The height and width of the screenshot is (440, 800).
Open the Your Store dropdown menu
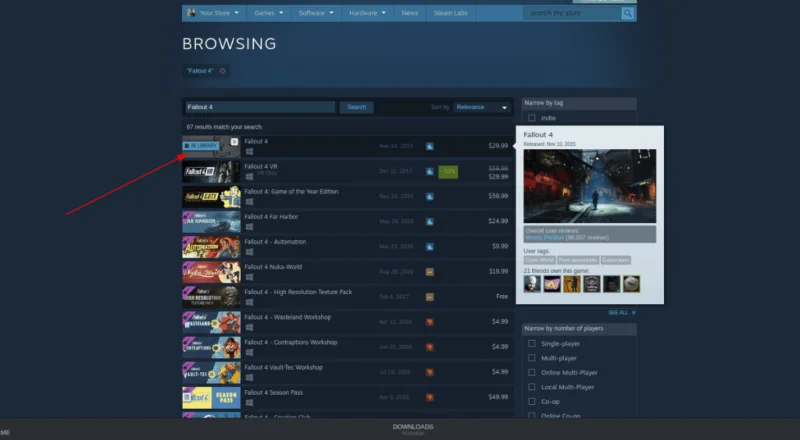(x=213, y=13)
